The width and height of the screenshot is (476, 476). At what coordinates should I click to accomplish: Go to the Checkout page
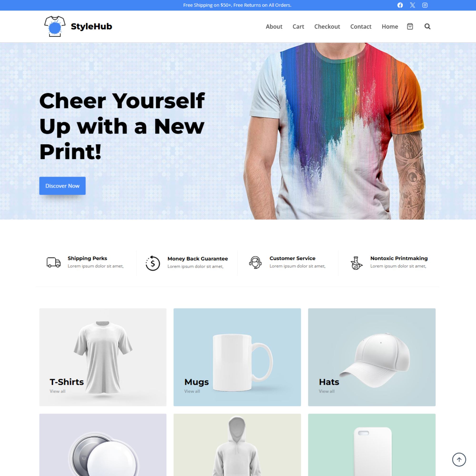coord(327,26)
